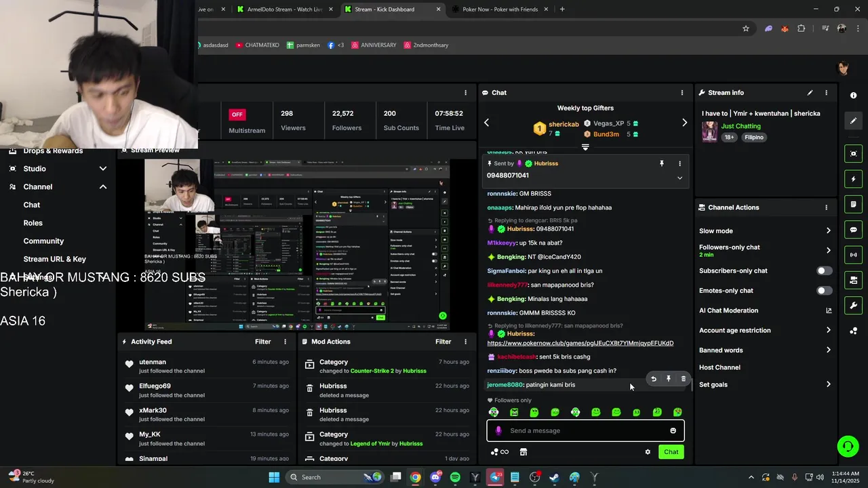The width and height of the screenshot is (868, 488).
Task: Open Activity Feed three-dot menu
Action: (285, 342)
